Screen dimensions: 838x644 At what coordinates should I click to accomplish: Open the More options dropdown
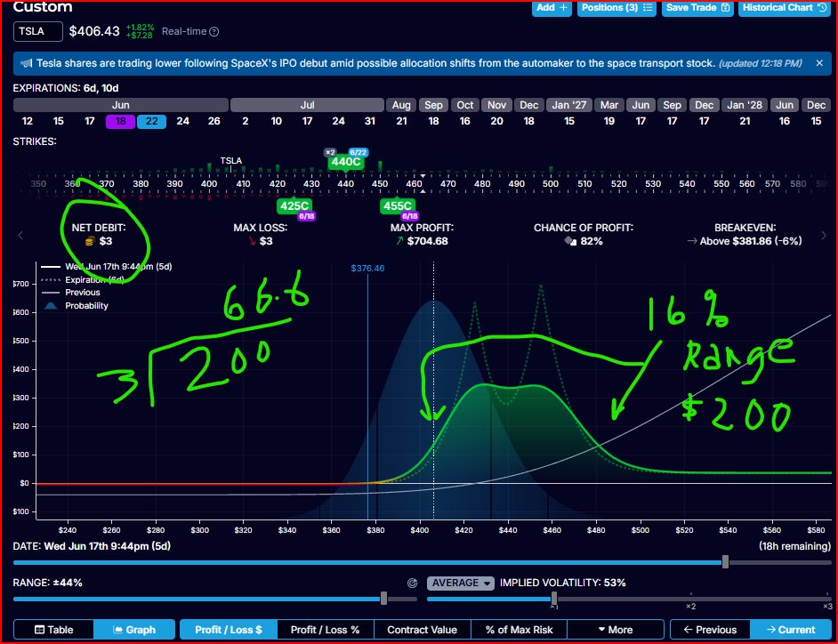coord(615,630)
